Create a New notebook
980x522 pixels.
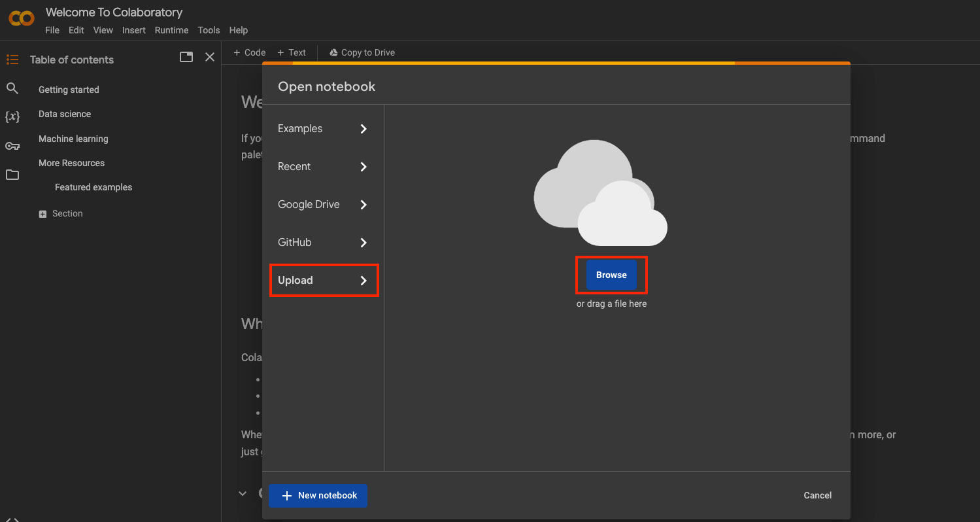pyautogui.click(x=318, y=495)
